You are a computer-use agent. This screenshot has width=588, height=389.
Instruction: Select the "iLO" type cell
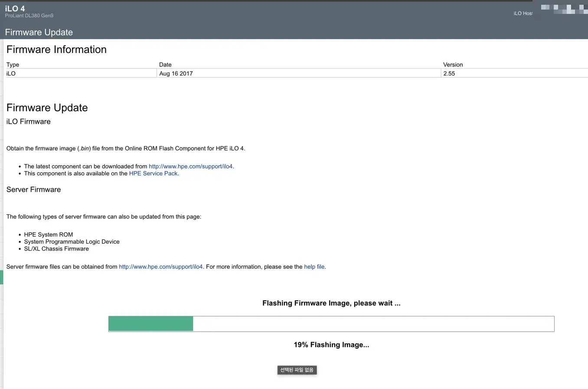[x=81, y=73]
